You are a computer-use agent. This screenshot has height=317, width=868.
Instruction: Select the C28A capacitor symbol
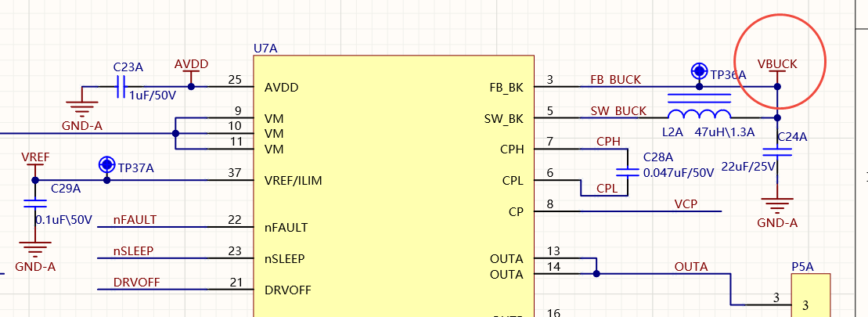click(x=628, y=172)
